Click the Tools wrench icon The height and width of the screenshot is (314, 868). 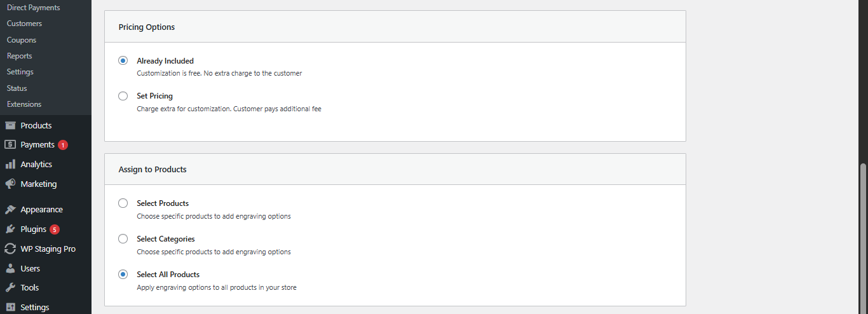click(x=10, y=287)
